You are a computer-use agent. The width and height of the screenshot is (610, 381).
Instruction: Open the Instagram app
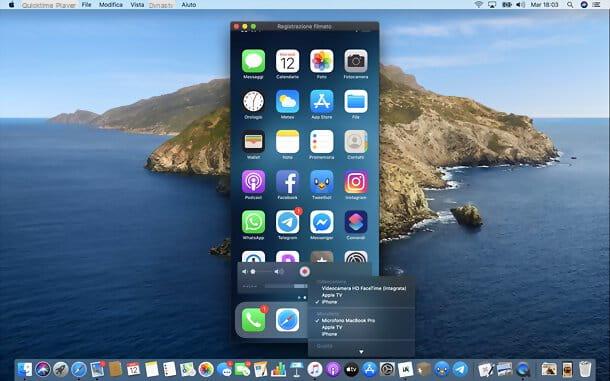(x=356, y=182)
